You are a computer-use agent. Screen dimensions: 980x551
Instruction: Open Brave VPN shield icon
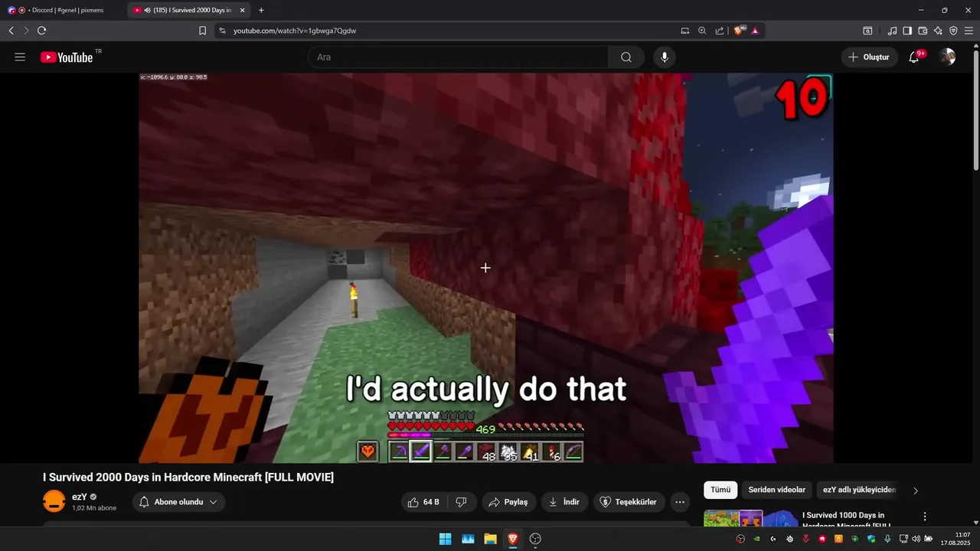(x=953, y=31)
